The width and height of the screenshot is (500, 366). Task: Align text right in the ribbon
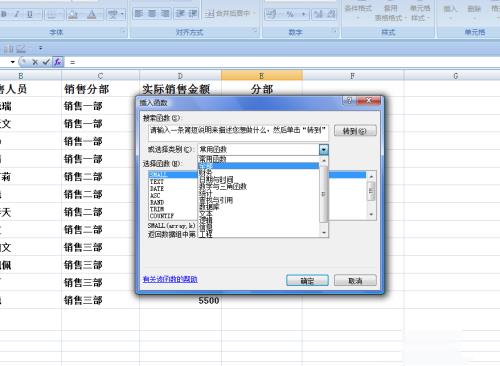[165, 14]
